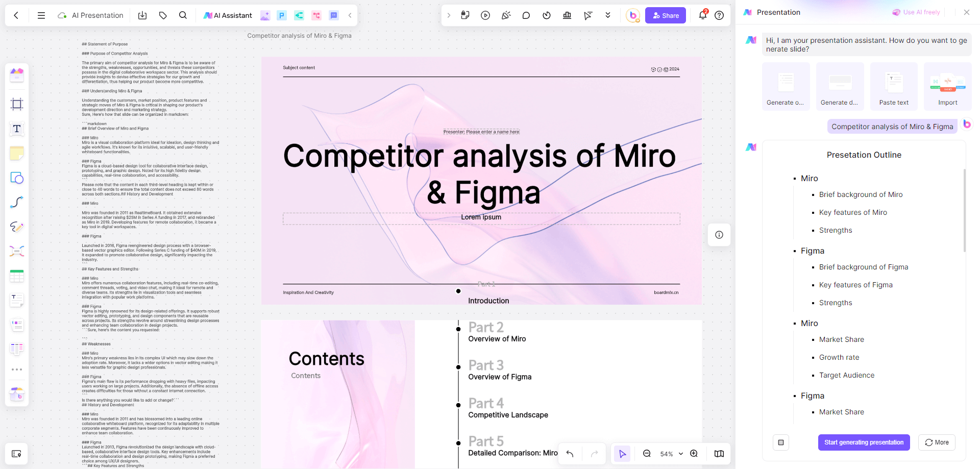Viewport: 980px width, 469px height.
Task: Undo the last action
Action: pyautogui.click(x=570, y=454)
